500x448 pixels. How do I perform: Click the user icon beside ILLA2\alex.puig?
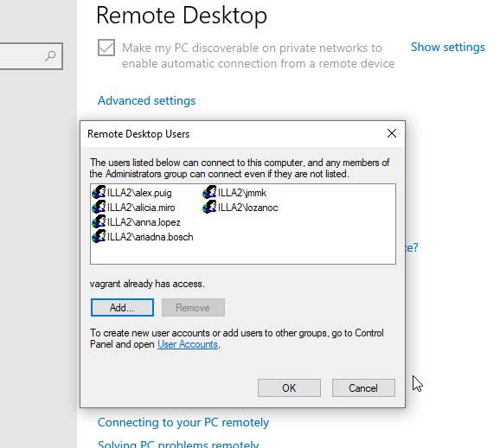(x=99, y=193)
